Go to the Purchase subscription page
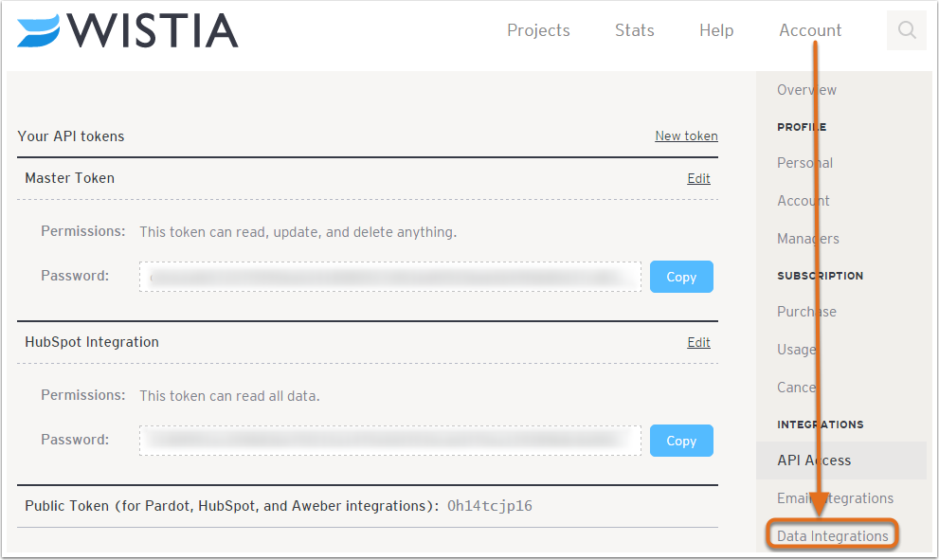The image size is (939, 560). 806,312
